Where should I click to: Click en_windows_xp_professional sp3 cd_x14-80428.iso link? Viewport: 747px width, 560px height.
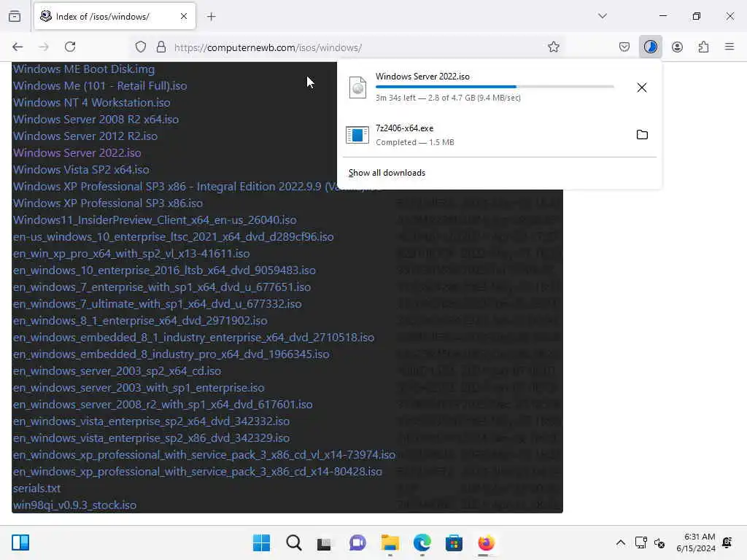coord(198,472)
